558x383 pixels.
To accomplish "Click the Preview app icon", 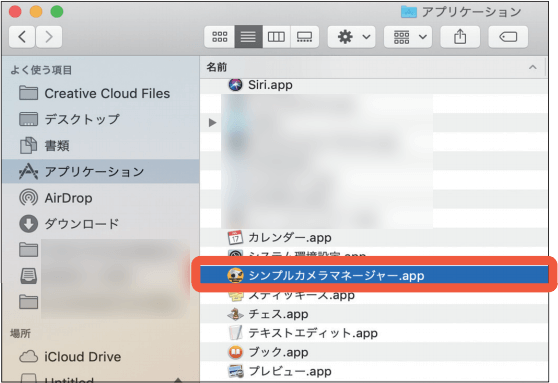I will pyautogui.click(x=236, y=371).
